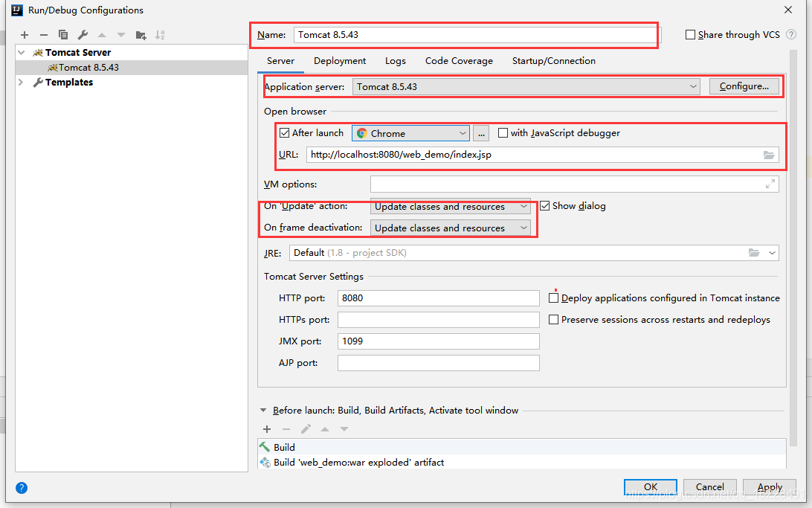This screenshot has height=508, width=812.
Task: Expand VM options field icon
Action: coord(770,184)
